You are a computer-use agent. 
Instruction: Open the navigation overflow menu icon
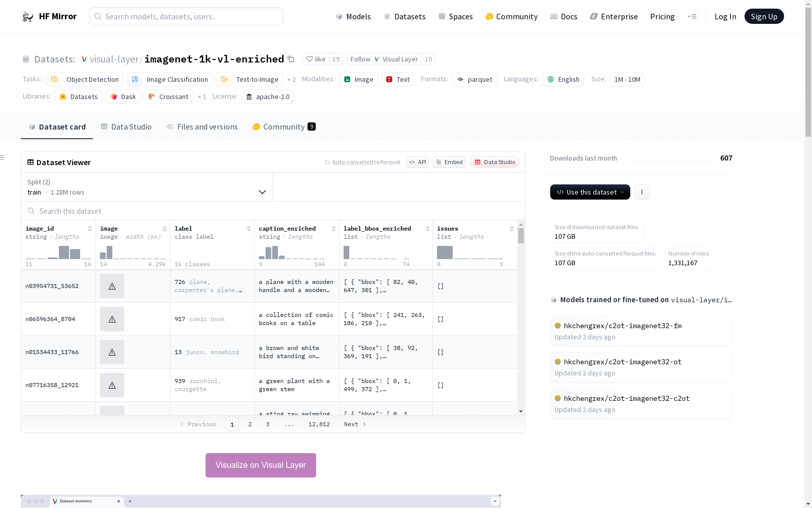coord(692,16)
